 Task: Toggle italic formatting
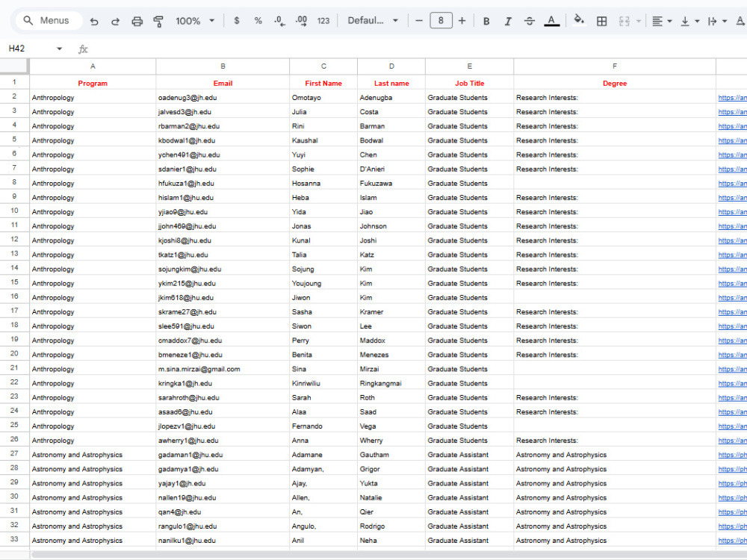point(508,21)
